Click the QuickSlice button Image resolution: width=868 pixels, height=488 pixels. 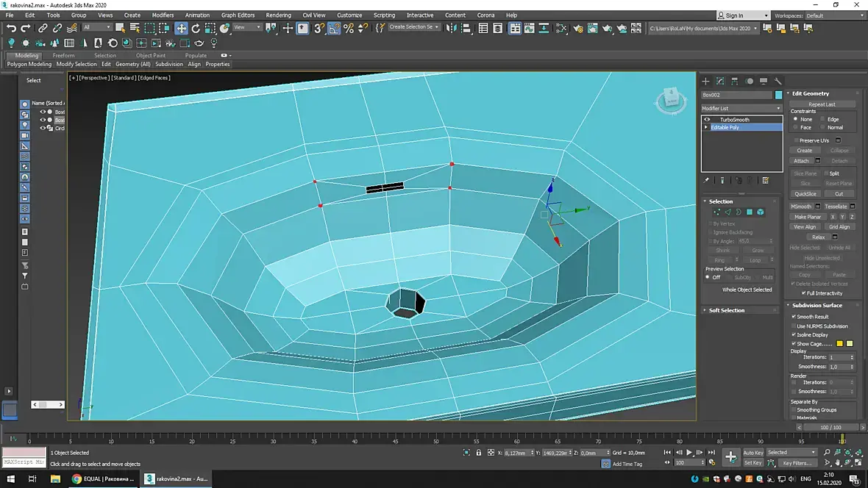[805, 194]
